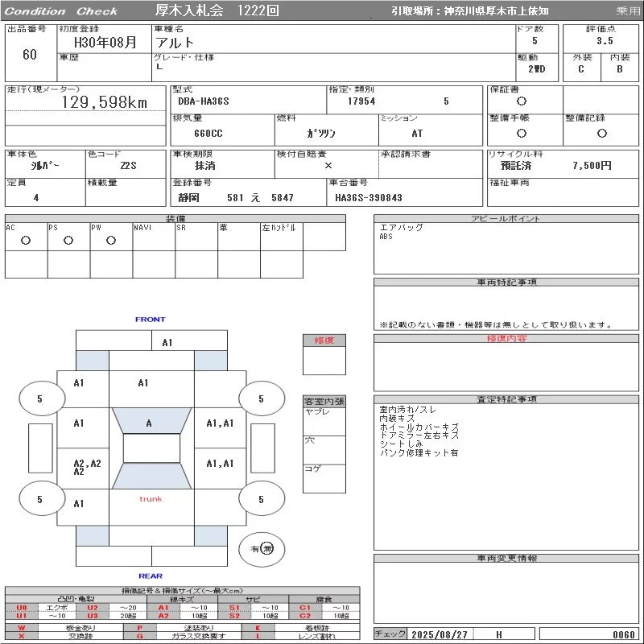
Task: Click interior grade 'B' under 内装
Action: 619,69
